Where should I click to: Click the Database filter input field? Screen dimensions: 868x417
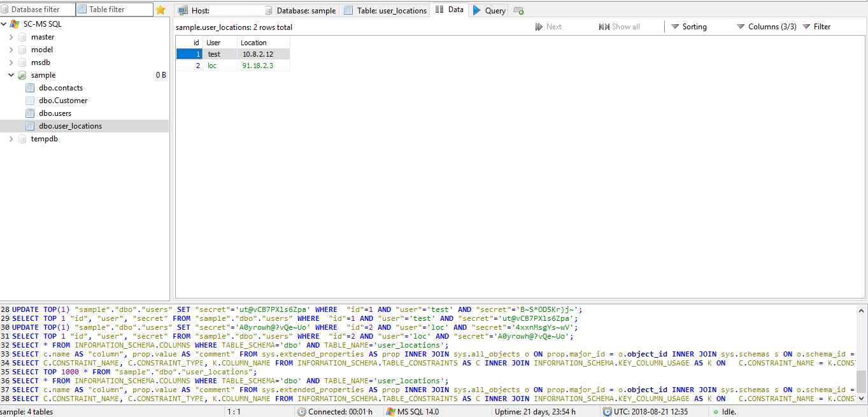[x=38, y=10]
